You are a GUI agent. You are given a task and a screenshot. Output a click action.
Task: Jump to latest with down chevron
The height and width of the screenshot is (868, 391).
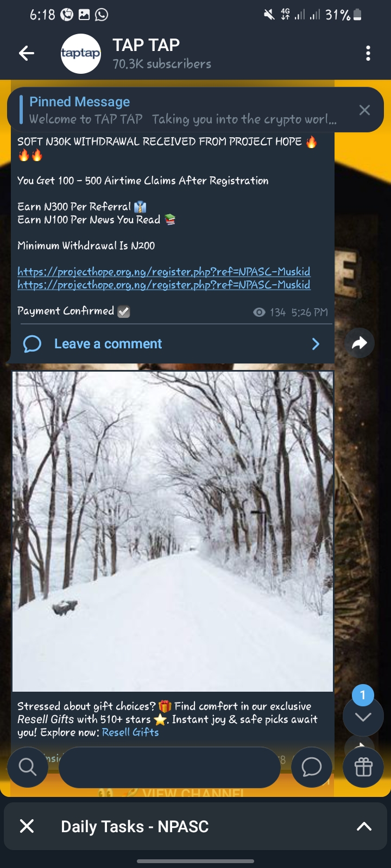[x=363, y=717]
